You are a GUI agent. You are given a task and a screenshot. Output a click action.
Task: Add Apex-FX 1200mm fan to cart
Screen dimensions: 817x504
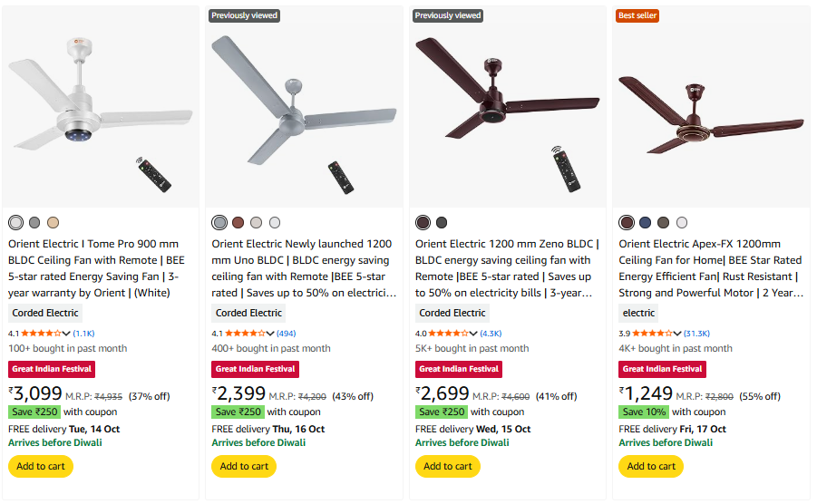[651, 466]
